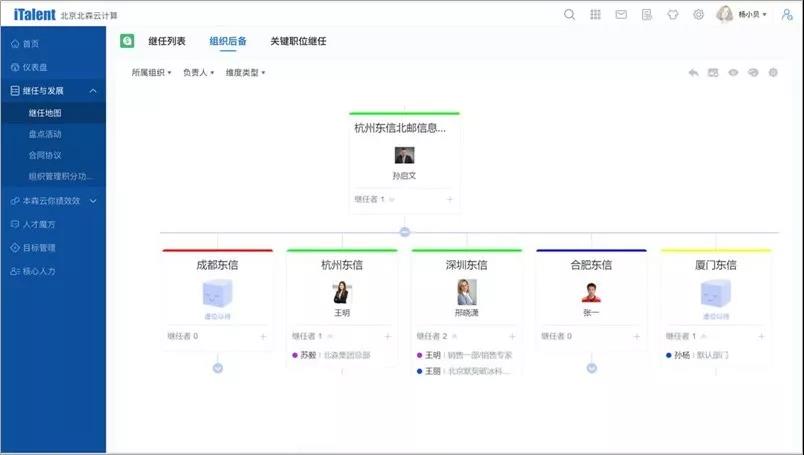Click the save image icon in chart toolbar
The image size is (804, 455).
713,73
